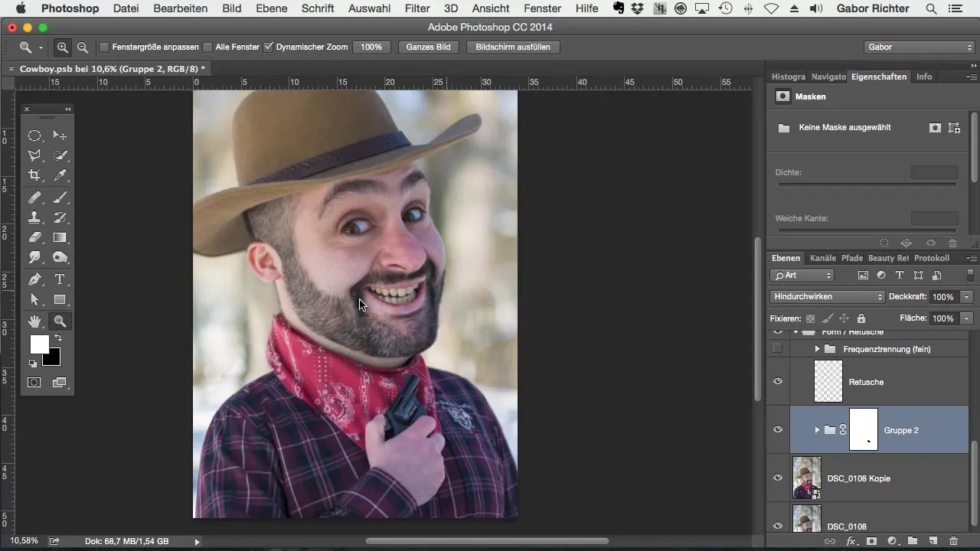Open the Fläche fill dropdown arrow
Image resolution: width=980 pixels, height=551 pixels.
pyautogui.click(x=967, y=318)
